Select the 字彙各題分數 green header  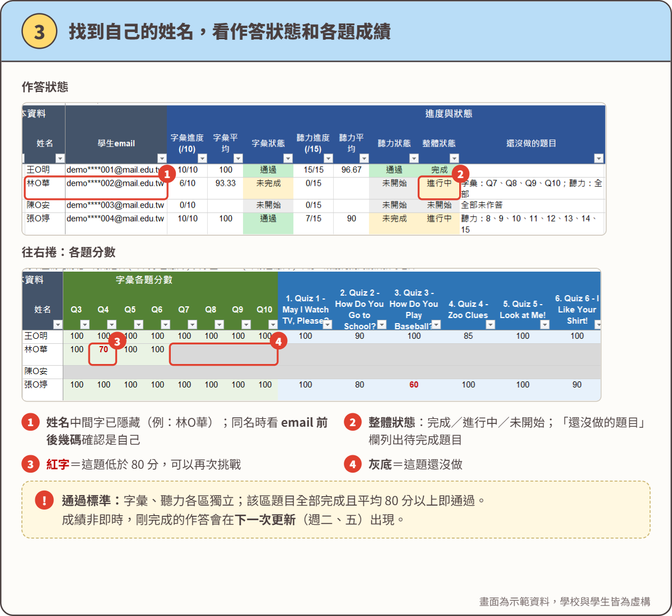[170, 279]
